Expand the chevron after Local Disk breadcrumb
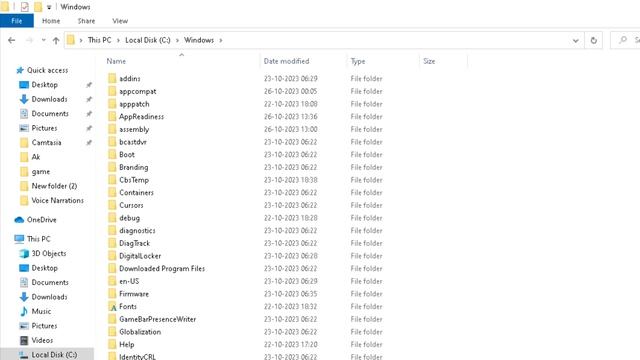This screenshot has height=360, width=640. click(177, 40)
